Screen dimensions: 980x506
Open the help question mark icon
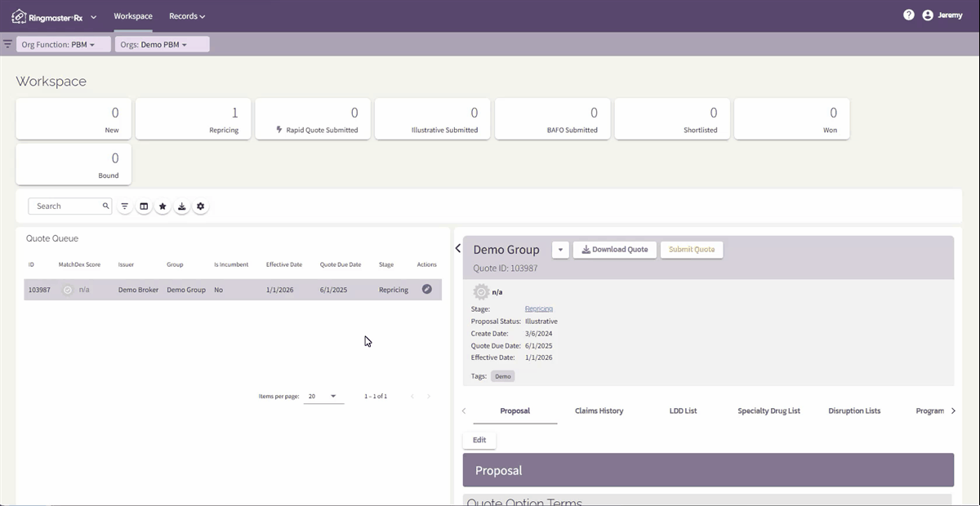click(x=908, y=15)
